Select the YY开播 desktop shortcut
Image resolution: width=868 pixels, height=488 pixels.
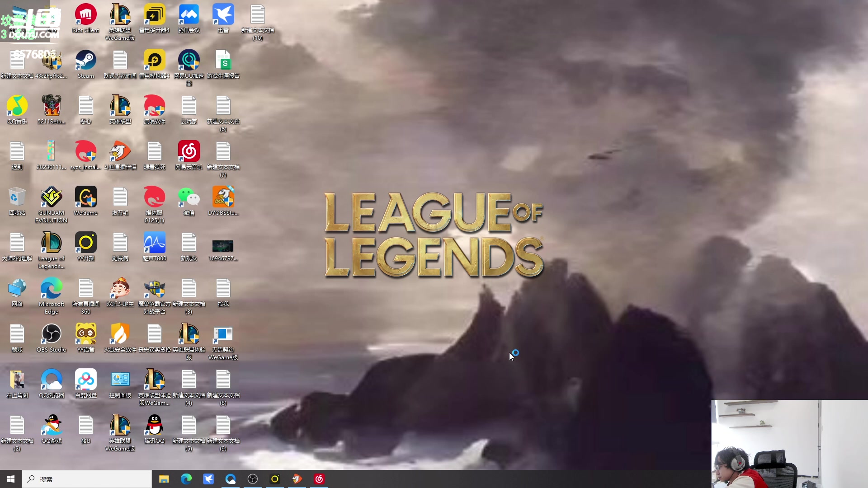[85, 247]
